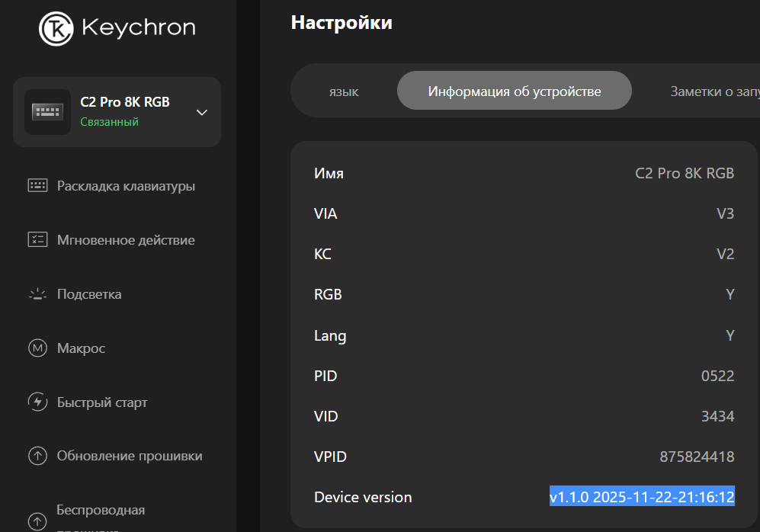Open the C2 Pro 8K RGB device dropdown
This screenshot has height=532, width=760.
point(124,111)
